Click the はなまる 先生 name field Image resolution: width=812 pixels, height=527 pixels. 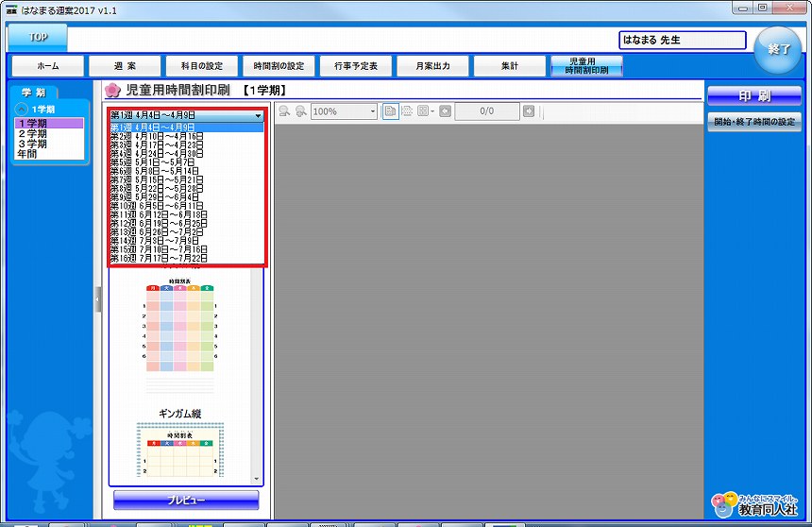click(x=683, y=40)
